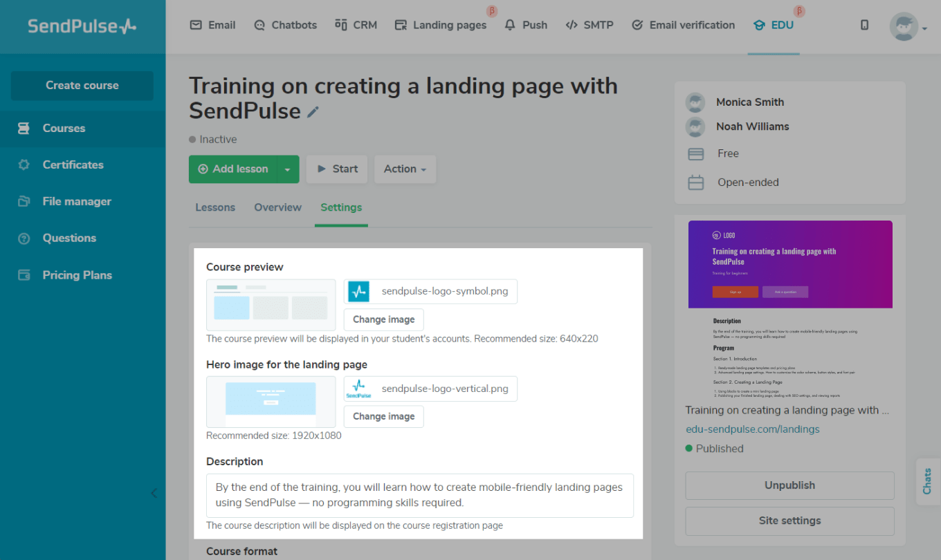941x560 pixels.
Task: Go to Certificates in the sidebar
Action: pos(82,165)
